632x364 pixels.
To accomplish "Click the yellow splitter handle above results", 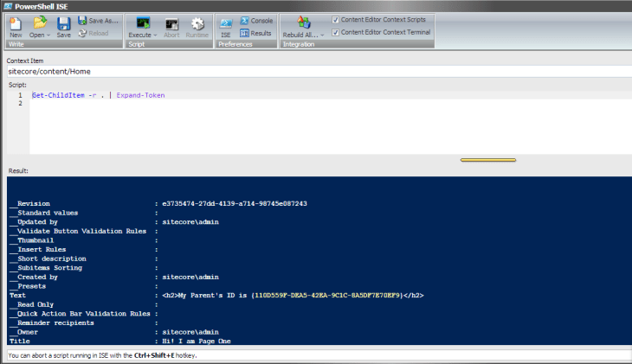I will (x=487, y=160).
